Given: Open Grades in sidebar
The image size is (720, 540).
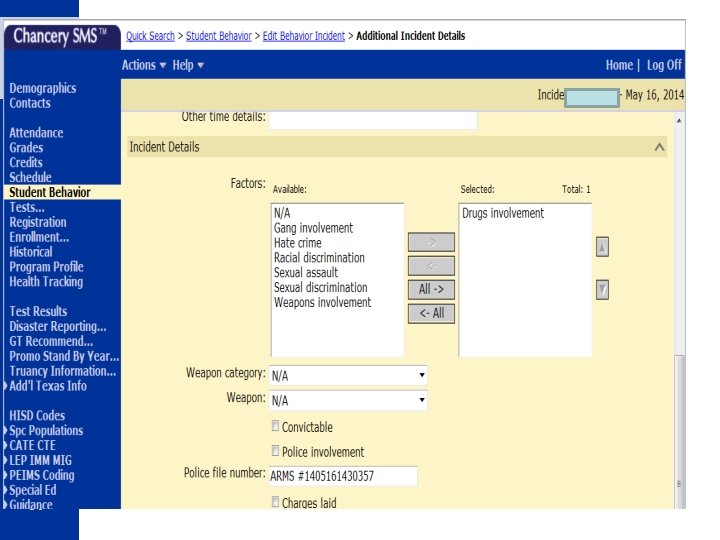Looking at the screenshot, I should click(x=26, y=147).
